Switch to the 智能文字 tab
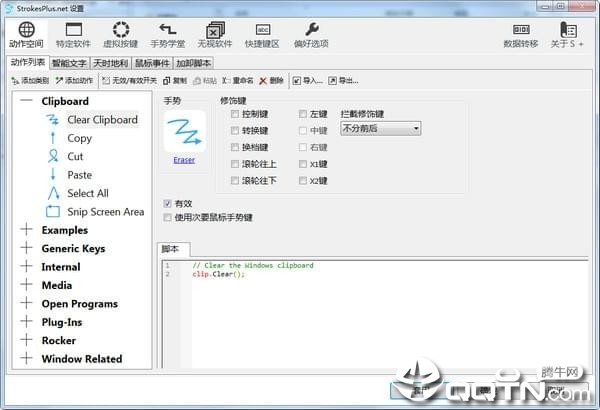600x410 pixels. click(69, 63)
